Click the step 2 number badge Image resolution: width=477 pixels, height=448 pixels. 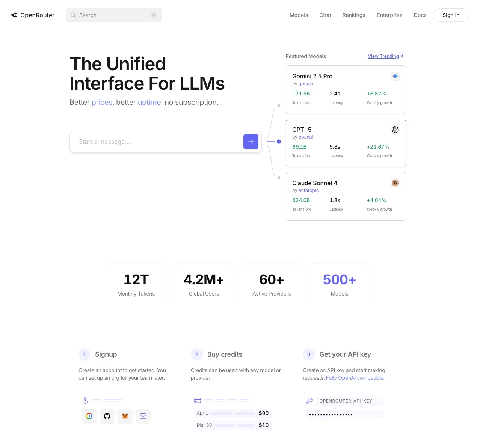pyautogui.click(x=196, y=354)
